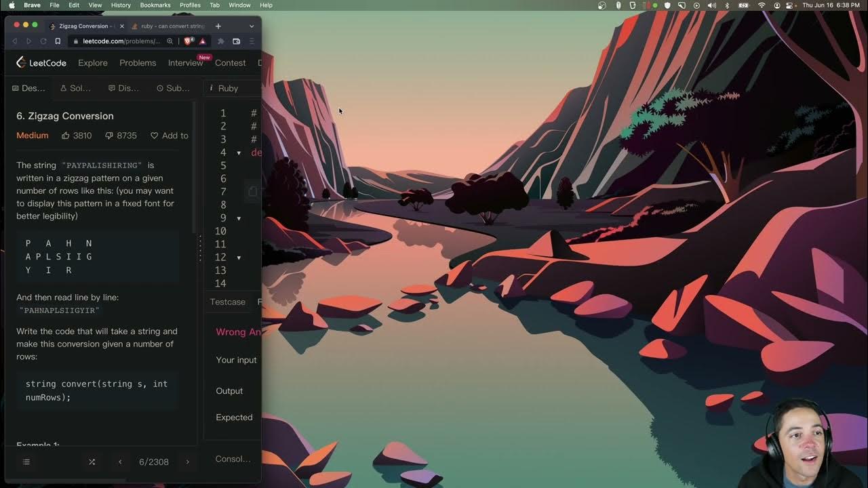Open the Brave application menu
This screenshot has height=488, width=868.
[x=32, y=5]
